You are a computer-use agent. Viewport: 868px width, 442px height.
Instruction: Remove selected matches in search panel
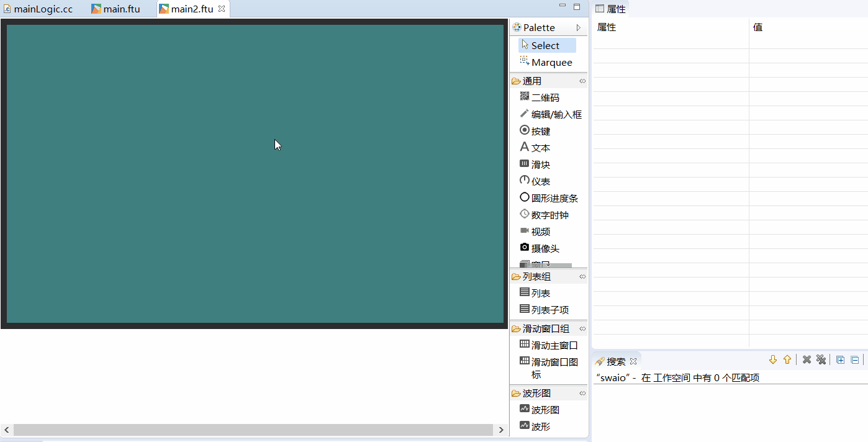tap(807, 359)
